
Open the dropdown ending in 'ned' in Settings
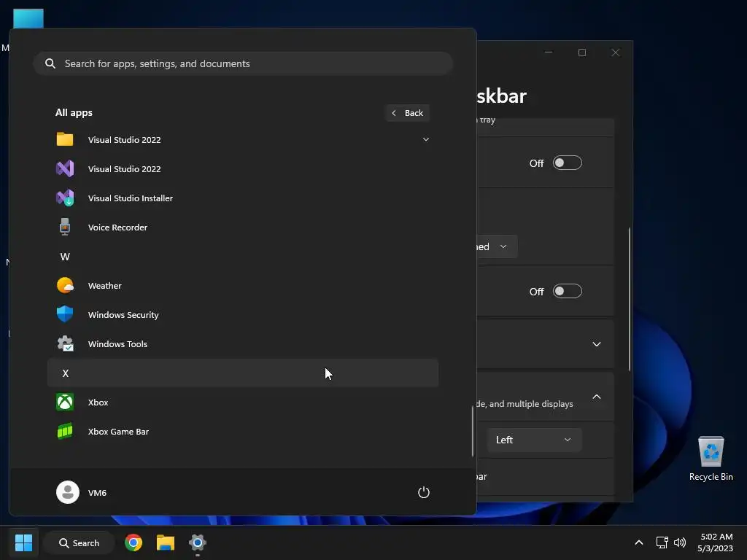(497, 246)
